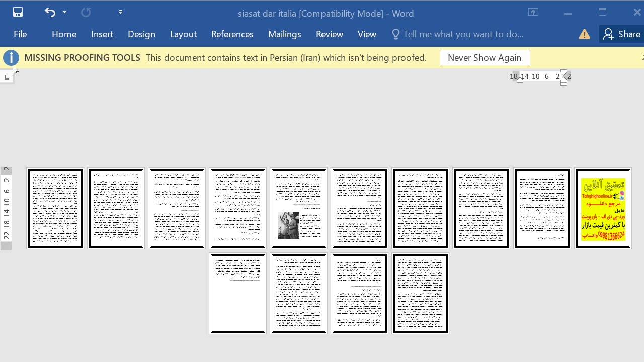Screen dimensions: 644x362
Task: Select the mostly blank page in bottom row
Action: 238,294
